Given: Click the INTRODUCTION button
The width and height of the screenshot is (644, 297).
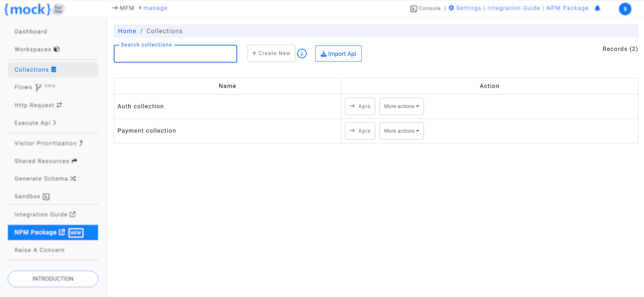Looking at the screenshot, I should point(53,279).
